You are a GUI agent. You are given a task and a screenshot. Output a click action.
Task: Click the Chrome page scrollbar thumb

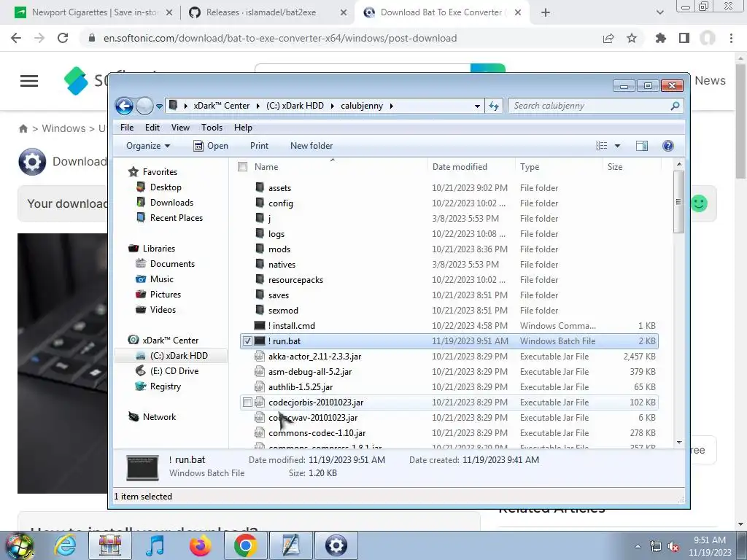pyautogui.click(x=740, y=122)
